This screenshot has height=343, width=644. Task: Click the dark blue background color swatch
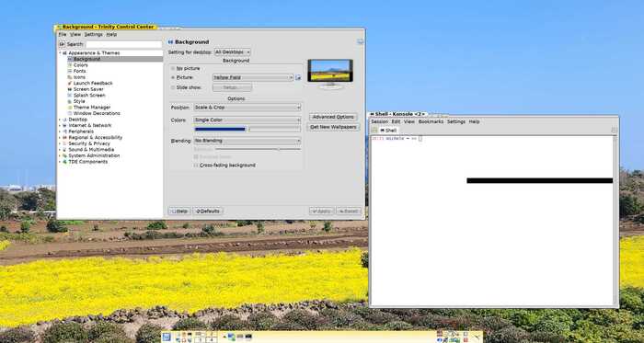coord(220,129)
